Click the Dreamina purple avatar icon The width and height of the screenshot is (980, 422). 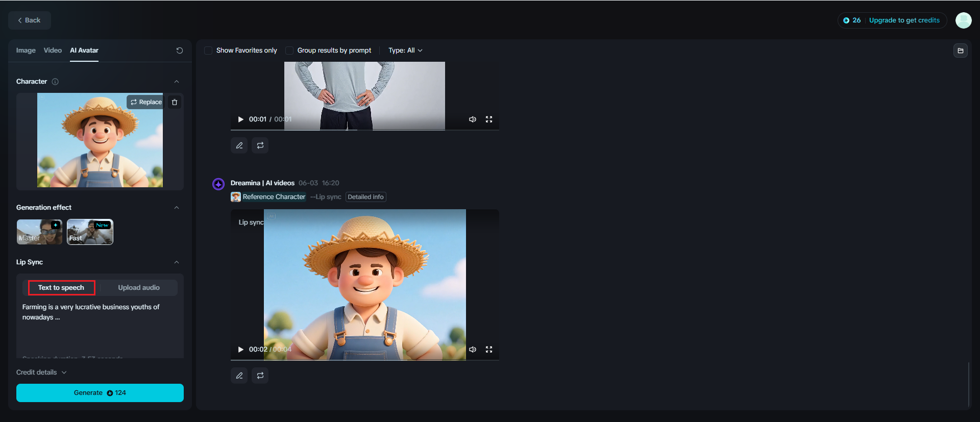[218, 184]
